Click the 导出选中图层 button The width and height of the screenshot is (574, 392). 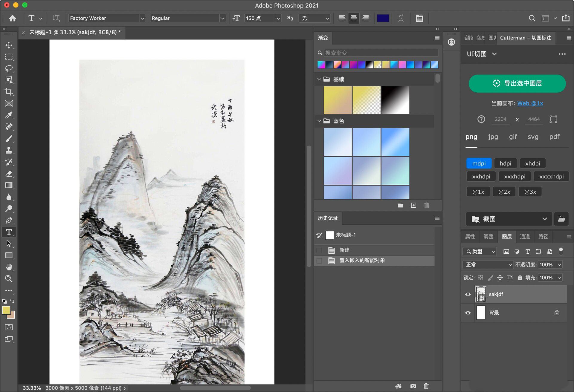point(517,83)
